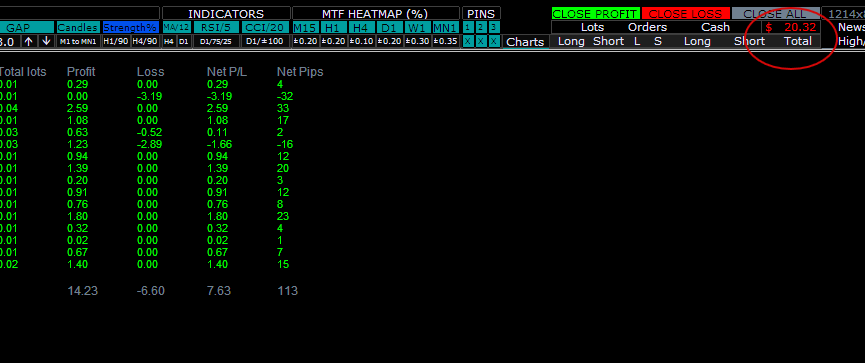Click the D1/±100 CCI setting
The width and height of the screenshot is (865, 363).
(266, 41)
